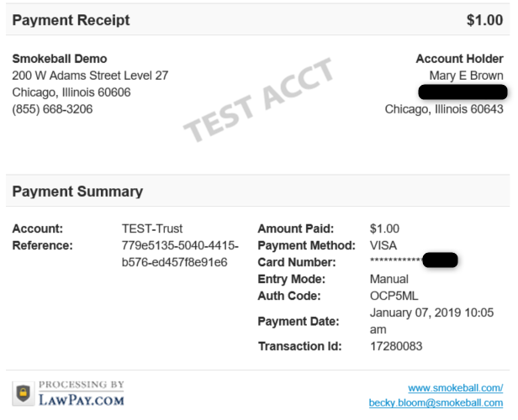Select the OCP5ML auth code
Image resolution: width=518 pixels, height=420 pixels.
[394, 296]
